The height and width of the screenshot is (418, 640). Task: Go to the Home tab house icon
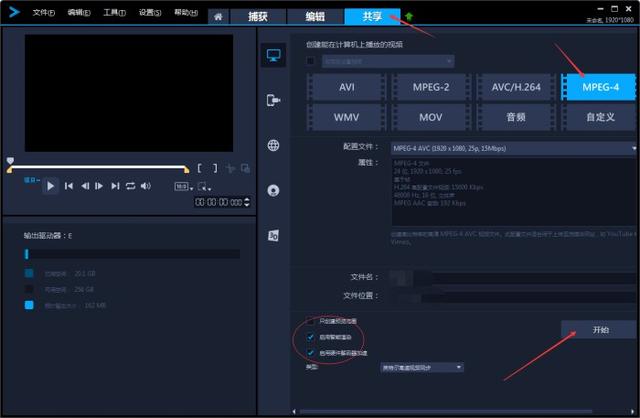pos(218,17)
